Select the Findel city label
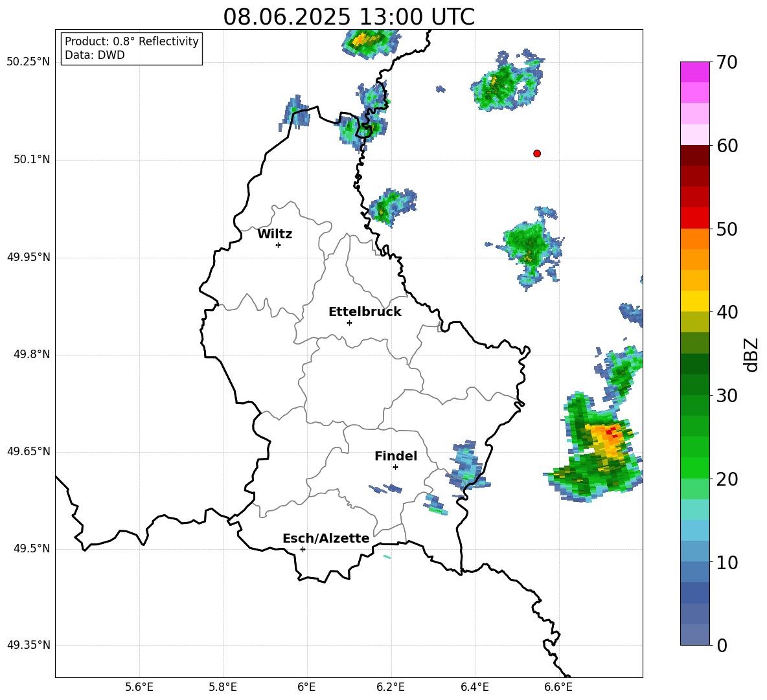The image size is (767, 700). coord(396,456)
